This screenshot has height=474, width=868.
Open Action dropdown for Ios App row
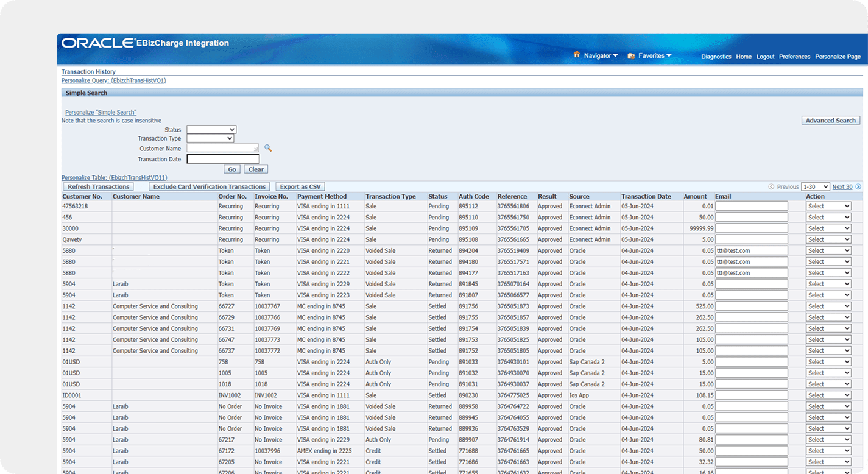click(x=828, y=395)
